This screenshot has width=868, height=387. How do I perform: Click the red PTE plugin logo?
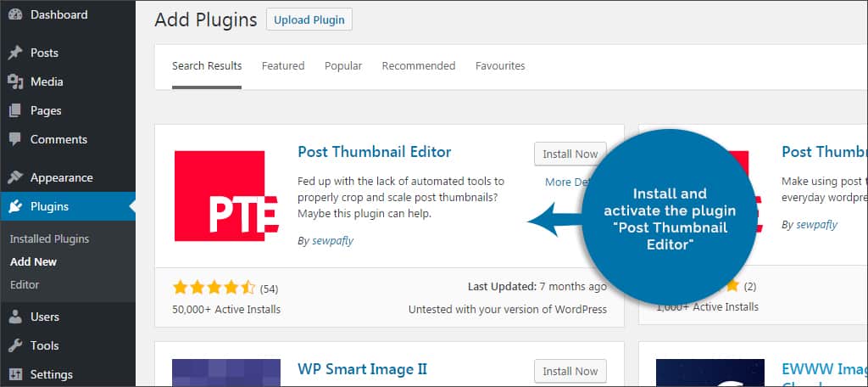[x=226, y=196]
